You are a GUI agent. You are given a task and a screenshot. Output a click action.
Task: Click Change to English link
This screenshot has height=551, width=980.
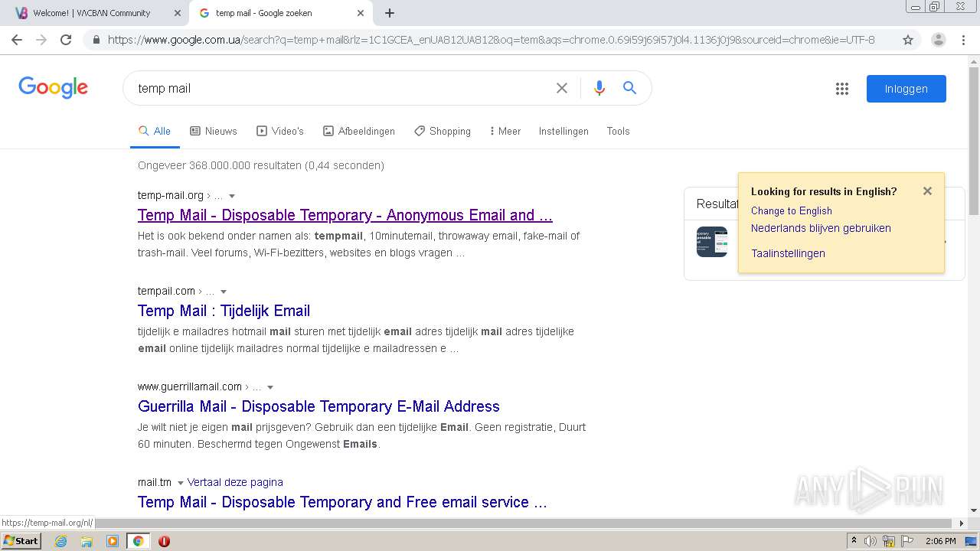[x=792, y=210]
